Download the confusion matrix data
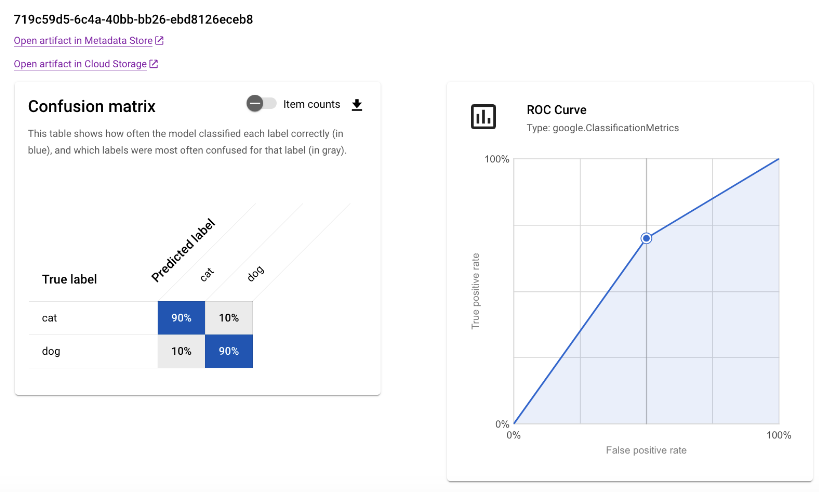The image size is (819, 492). (x=358, y=105)
